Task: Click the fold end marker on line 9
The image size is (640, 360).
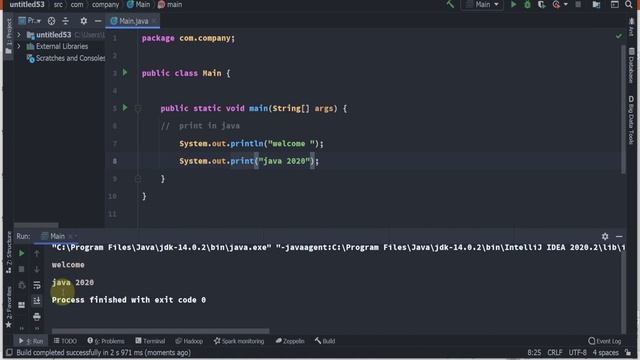Action: point(138,179)
